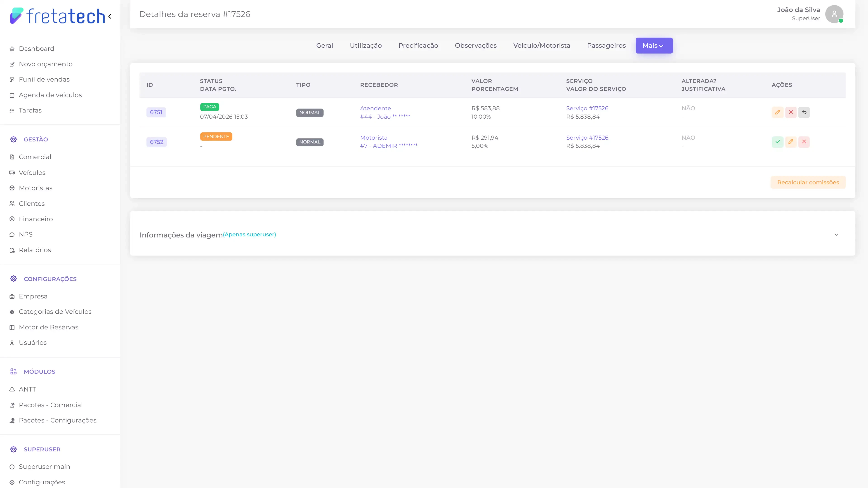
Task: Click the Motor de Reservas table icon
Action: (x=12, y=328)
